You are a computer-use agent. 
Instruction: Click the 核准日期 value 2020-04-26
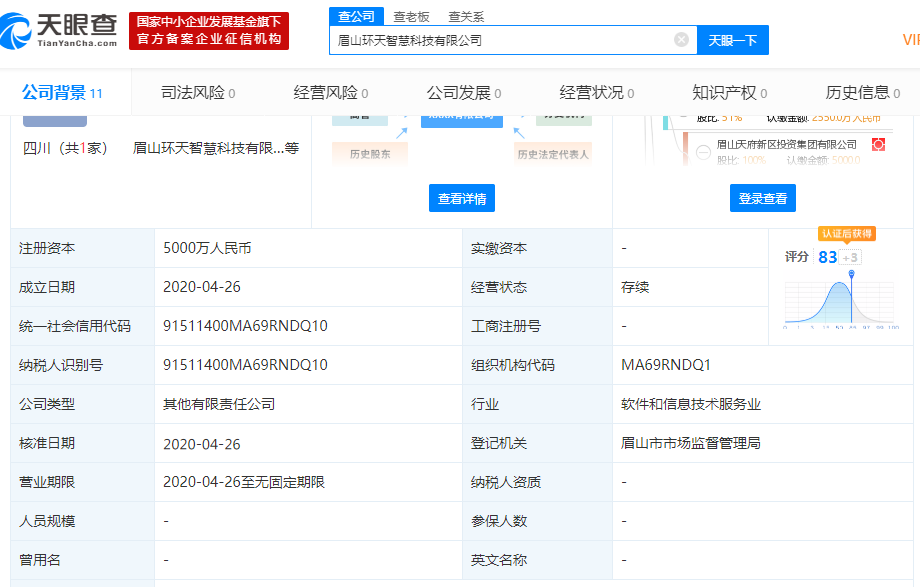pyautogui.click(x=202, y=444)
